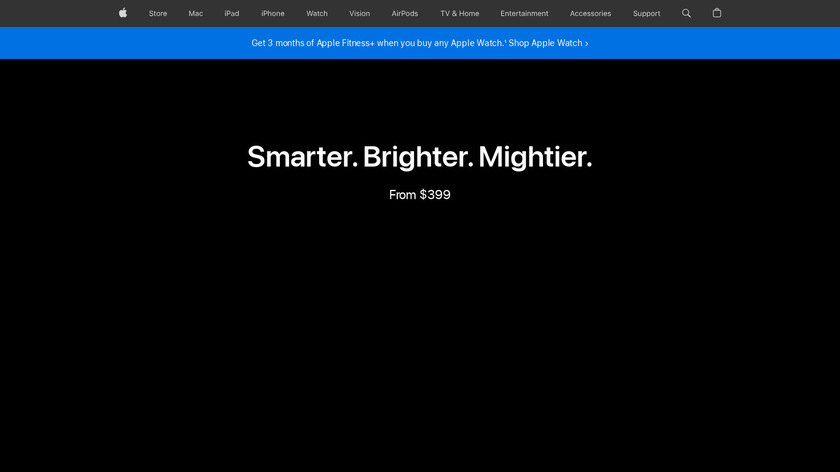Viewport: 840px width, 472px height.
Task: Open the Entertainment menu item
Action: click(524, 13)
